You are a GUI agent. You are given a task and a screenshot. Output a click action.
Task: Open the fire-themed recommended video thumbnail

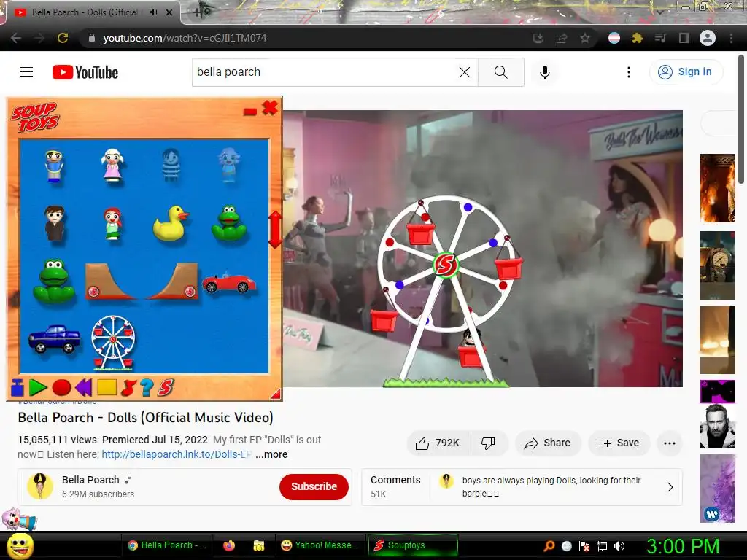point(718,188)
